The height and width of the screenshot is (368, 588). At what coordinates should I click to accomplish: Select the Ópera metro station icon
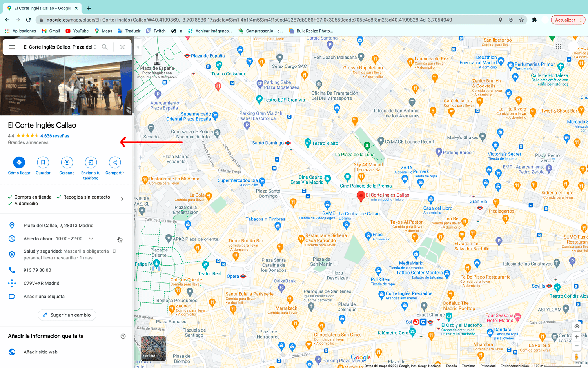243,276
